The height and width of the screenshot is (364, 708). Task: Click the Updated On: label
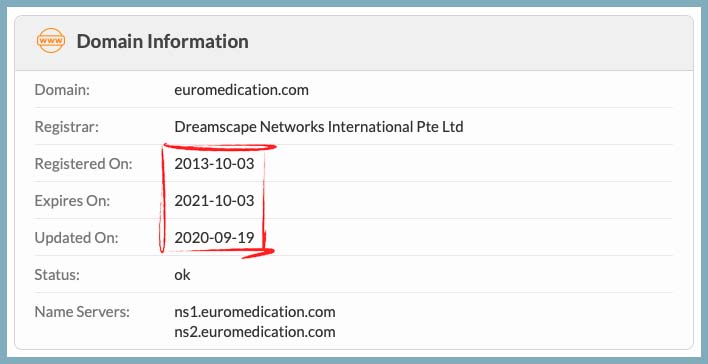(76, 238)
